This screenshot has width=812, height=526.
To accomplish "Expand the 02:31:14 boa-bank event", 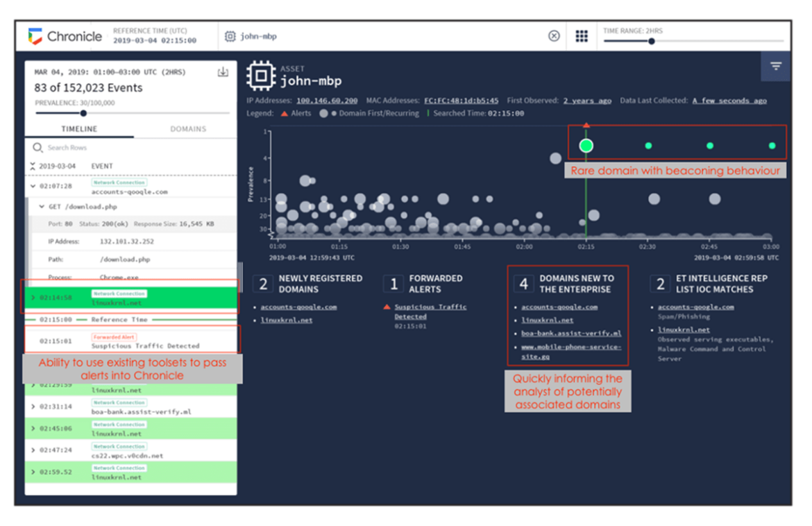I will (33, 407).
